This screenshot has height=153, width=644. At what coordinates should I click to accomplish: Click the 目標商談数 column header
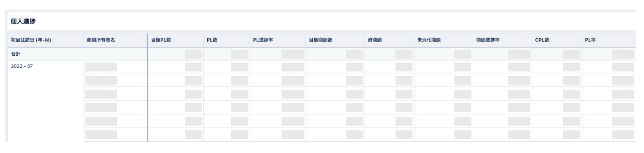(x=320, y=40)
